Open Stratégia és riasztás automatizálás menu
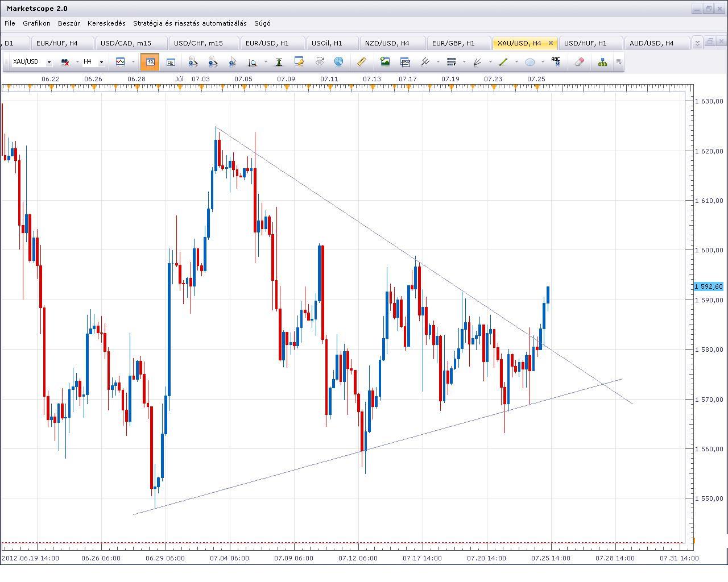The height and width of the screenshot is (582, 728). (190, 23)
